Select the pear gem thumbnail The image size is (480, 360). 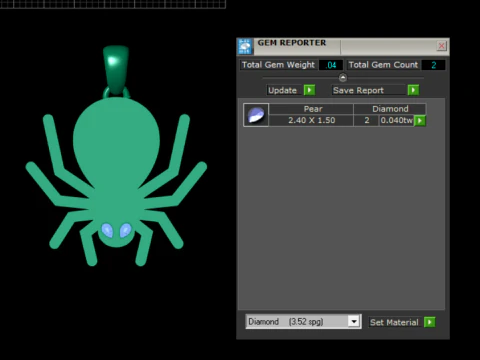tap(256, 115)
